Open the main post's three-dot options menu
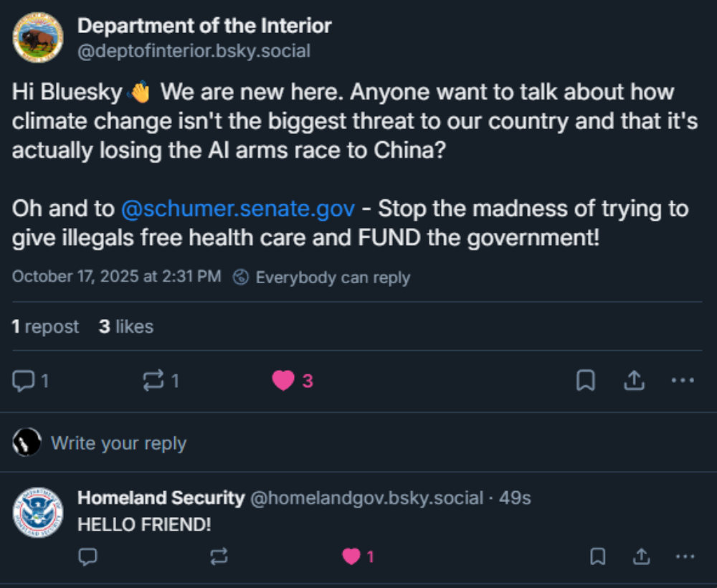 [683, 381]
